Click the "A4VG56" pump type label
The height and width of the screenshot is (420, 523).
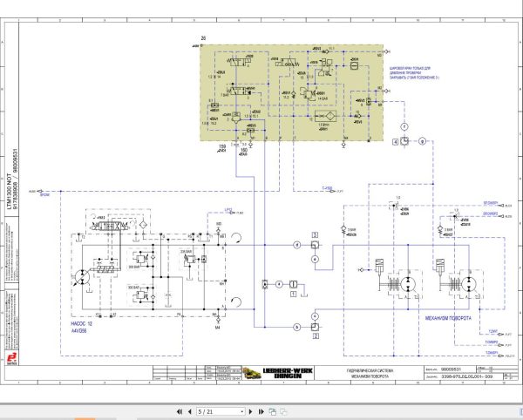click(x=79, y=331)
